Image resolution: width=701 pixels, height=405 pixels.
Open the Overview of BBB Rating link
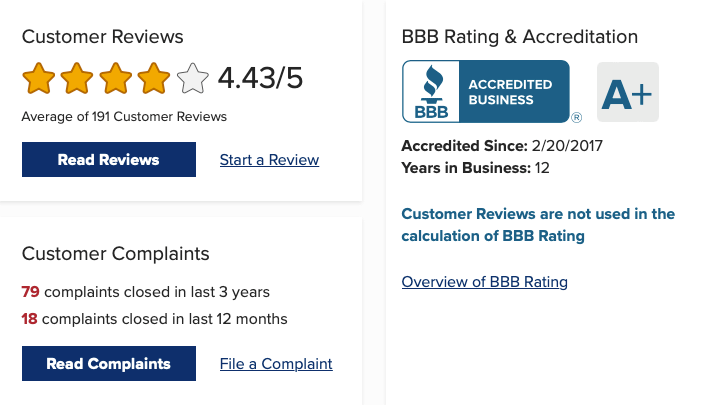coord(484,282)
